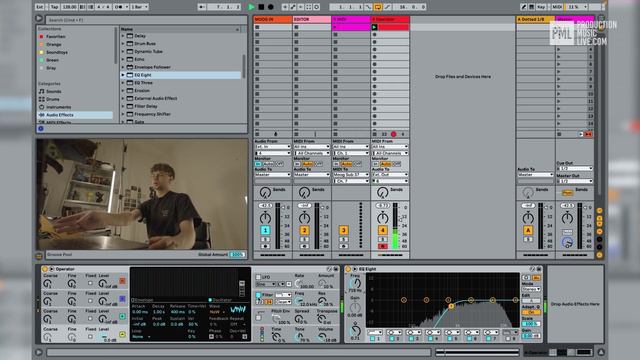
Task: Disarm recording on Operator track 4
Action: point(382,247)
